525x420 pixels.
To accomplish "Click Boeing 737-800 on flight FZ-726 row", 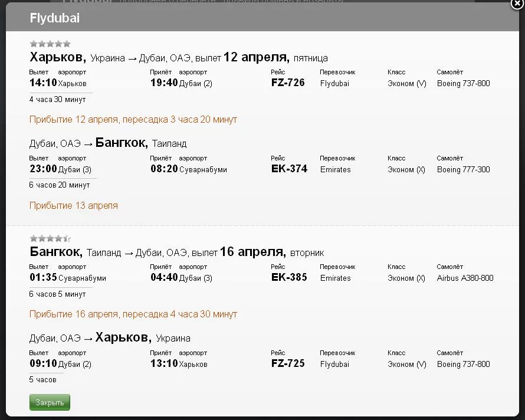I will pos(464,83).
